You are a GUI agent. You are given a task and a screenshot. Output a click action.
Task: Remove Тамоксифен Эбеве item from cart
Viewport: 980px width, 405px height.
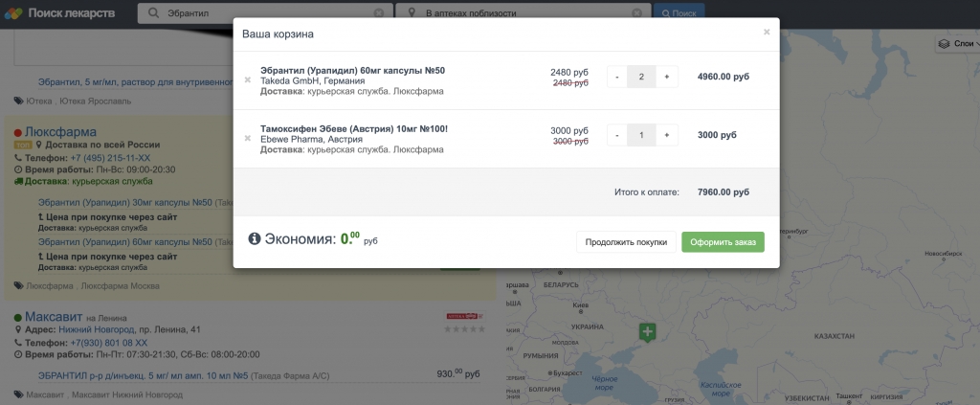pos(248,138)
